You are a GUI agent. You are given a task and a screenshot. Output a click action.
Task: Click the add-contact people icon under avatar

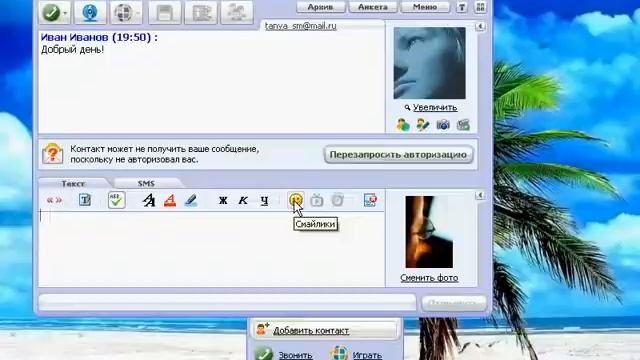403,124
